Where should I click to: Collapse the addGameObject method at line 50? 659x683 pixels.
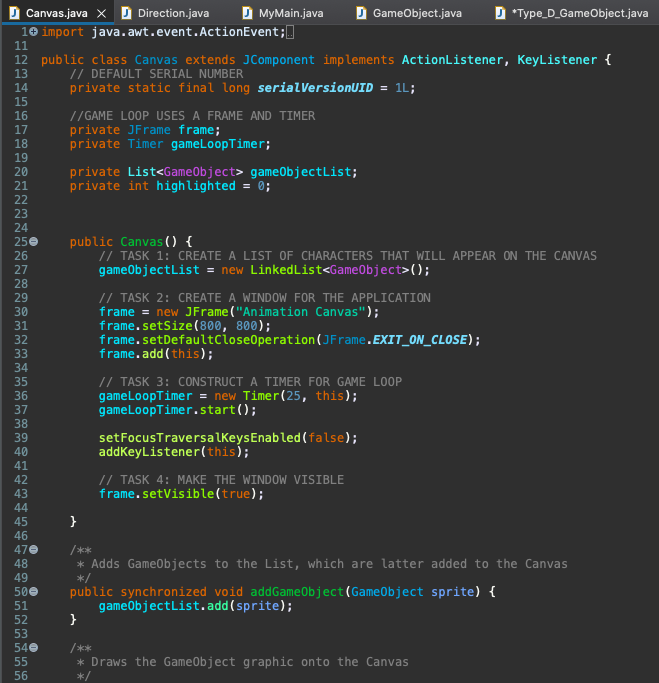click(x=34, y=592)
